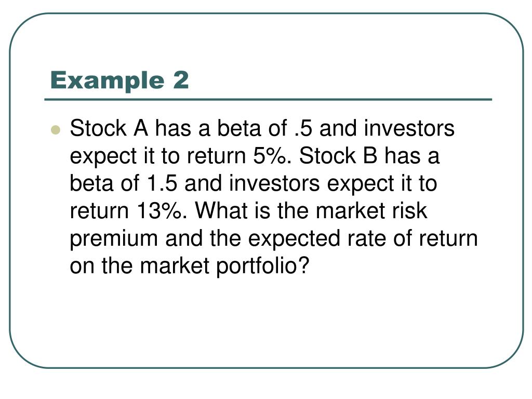Click the word "Example" in the heading
Image resolution: width=532 pixels, height=399 pixels.
(107, 82)
